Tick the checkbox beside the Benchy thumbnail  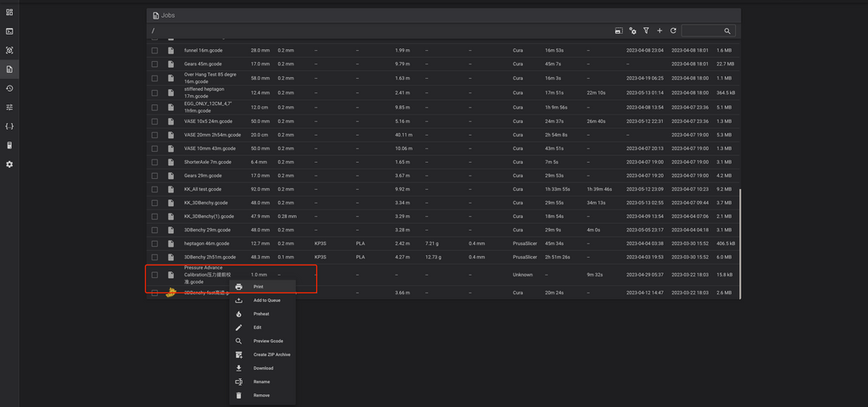point(155,293)
